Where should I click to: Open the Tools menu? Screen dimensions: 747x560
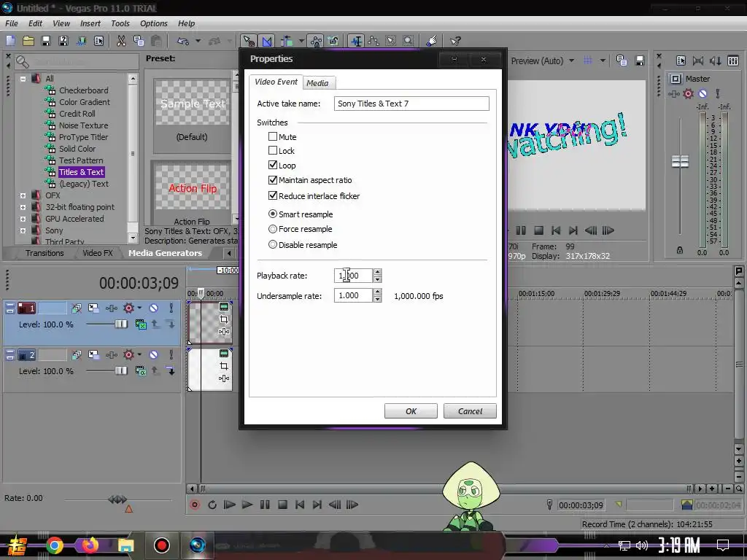pyautogui.click(x=120, y=23)
